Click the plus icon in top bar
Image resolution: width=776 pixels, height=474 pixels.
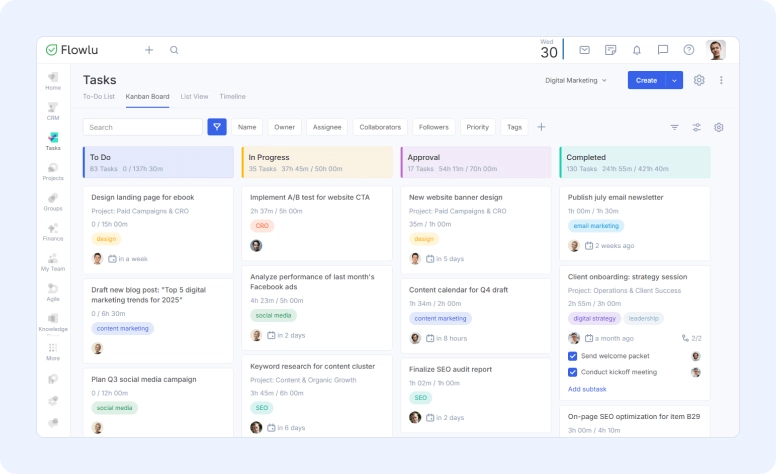[x=149, y=50]
